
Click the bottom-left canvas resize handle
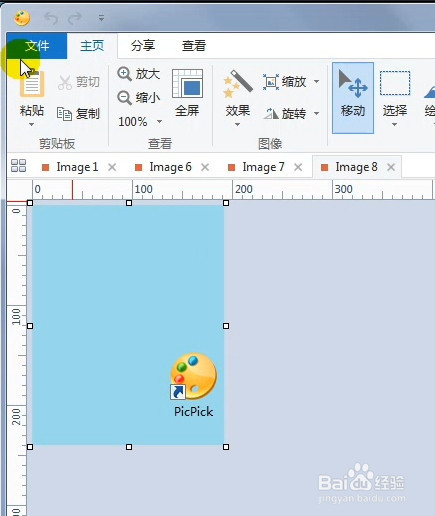pyautogui.click(x=30, y=447)
